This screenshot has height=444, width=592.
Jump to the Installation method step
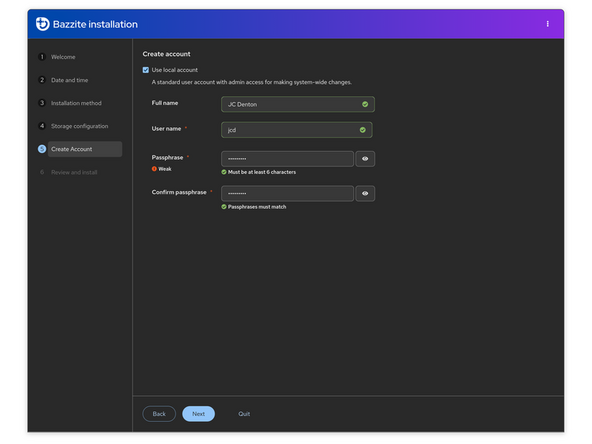(76, 103)
